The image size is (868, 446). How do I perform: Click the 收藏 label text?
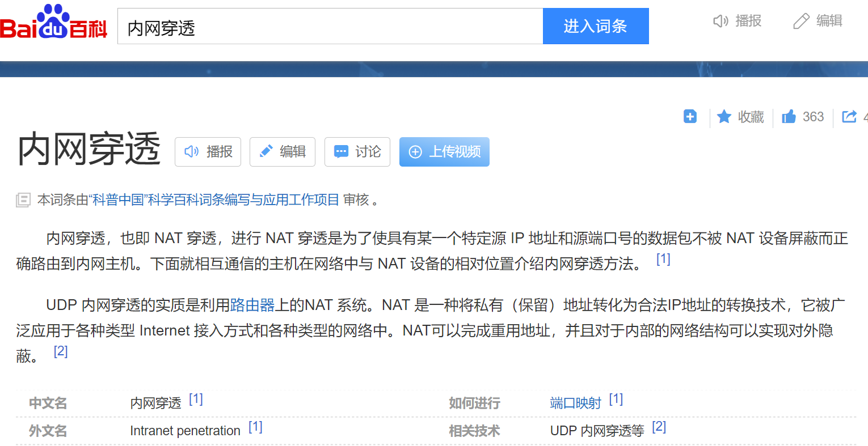[751, 117]
